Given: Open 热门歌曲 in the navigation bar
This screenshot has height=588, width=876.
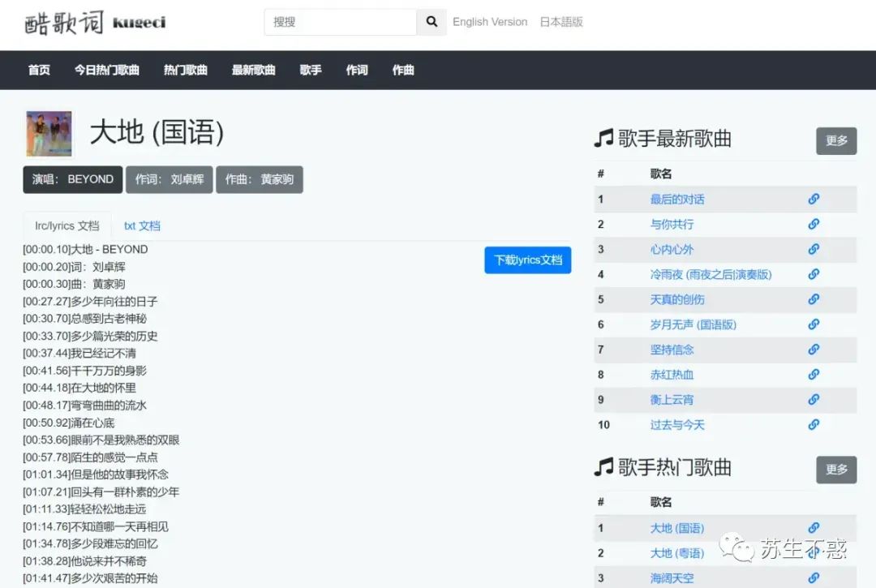Looking at the screenshot, I should coord(186,70).
